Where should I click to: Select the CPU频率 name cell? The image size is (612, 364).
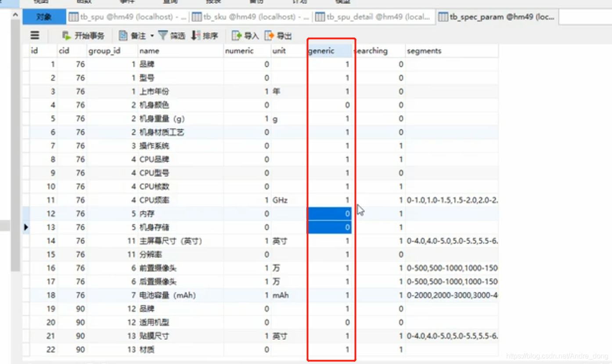click(x=180, y=200)
